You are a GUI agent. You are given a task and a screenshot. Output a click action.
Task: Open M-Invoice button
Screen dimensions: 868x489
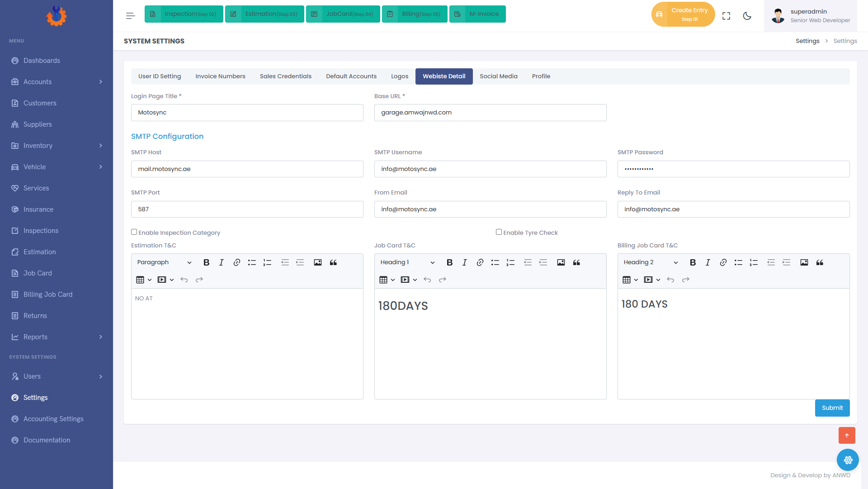(x=477, y=14)
